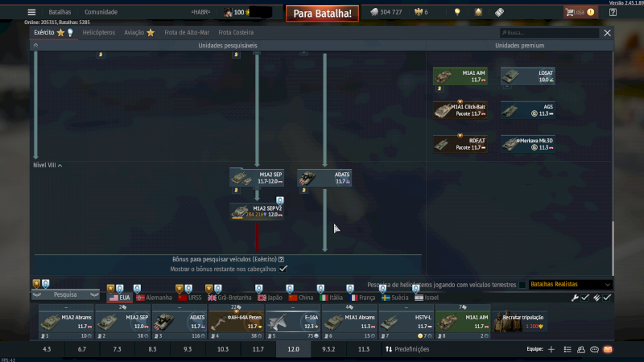
Task: Open Comunidade menu
Action: [101, 12]
